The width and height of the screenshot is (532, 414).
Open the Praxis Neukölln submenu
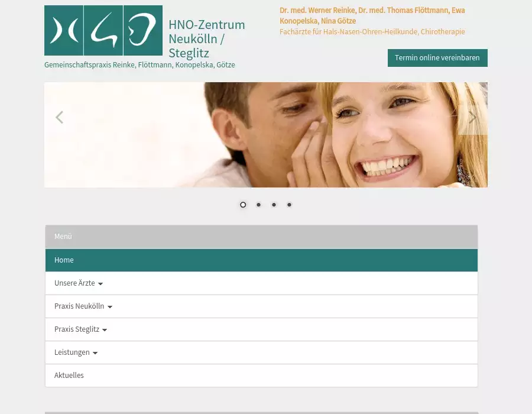pos(83,306)
